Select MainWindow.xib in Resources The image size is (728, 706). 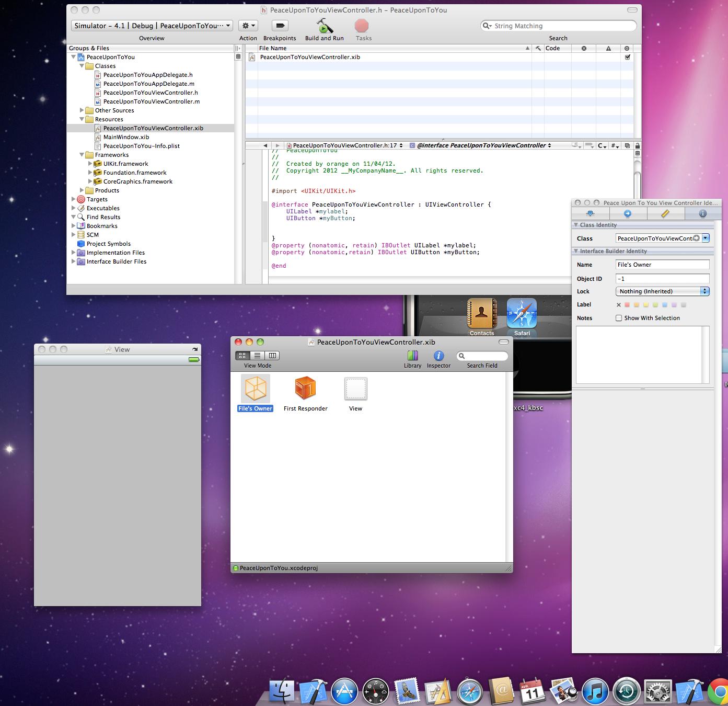pos(126,137)
